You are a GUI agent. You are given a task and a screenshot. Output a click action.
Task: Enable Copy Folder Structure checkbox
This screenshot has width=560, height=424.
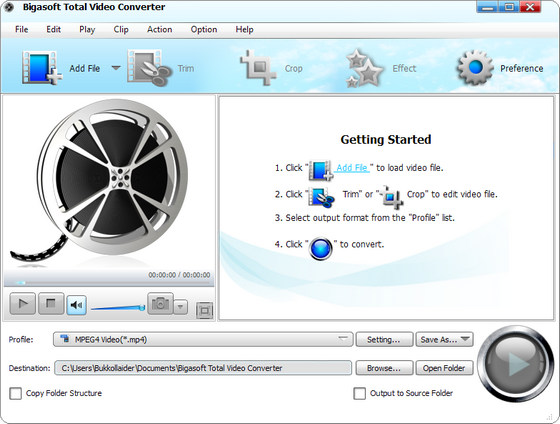(x=15, y=393)
